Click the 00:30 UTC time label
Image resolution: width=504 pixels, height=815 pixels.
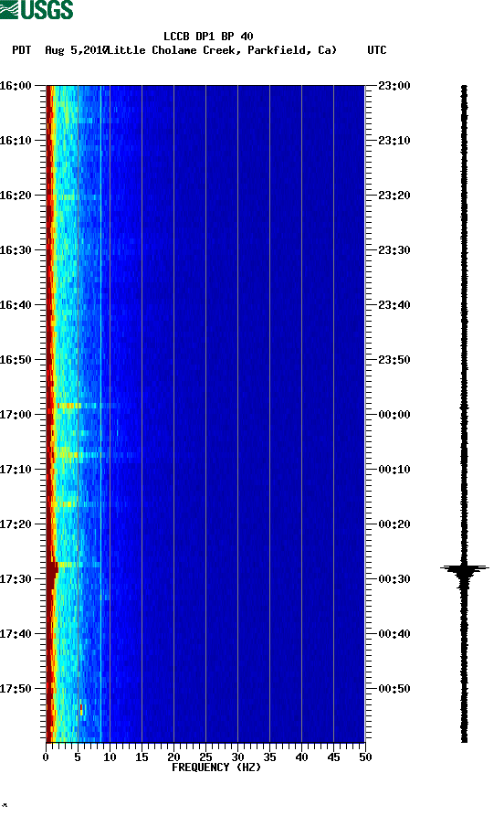pos(394,579)
